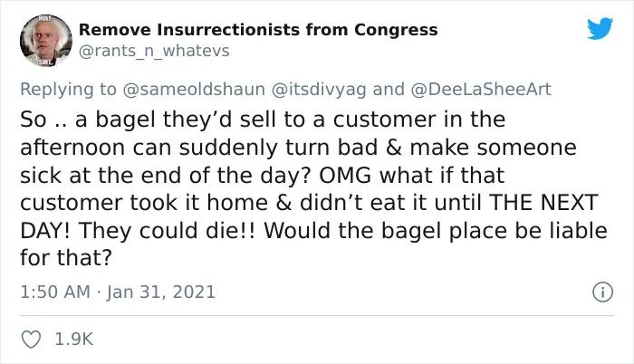Visit the @sameoldshaun mention
634x364 pixels.
[x=194, y=89]
